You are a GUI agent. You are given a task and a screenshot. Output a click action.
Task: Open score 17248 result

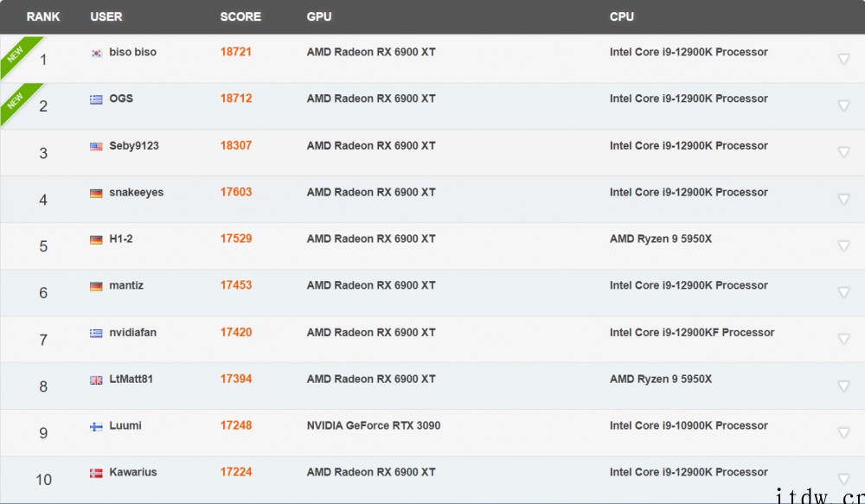[236, 425]
